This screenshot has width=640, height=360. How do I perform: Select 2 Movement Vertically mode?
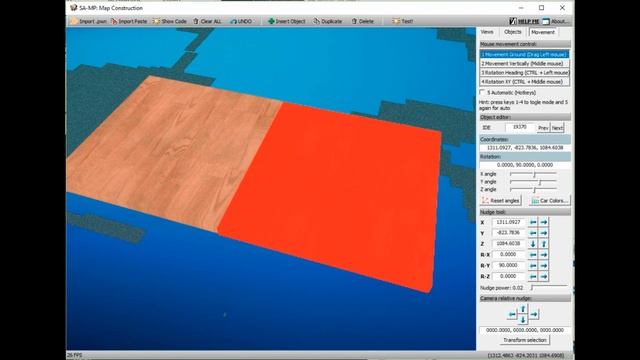point(524,63)
